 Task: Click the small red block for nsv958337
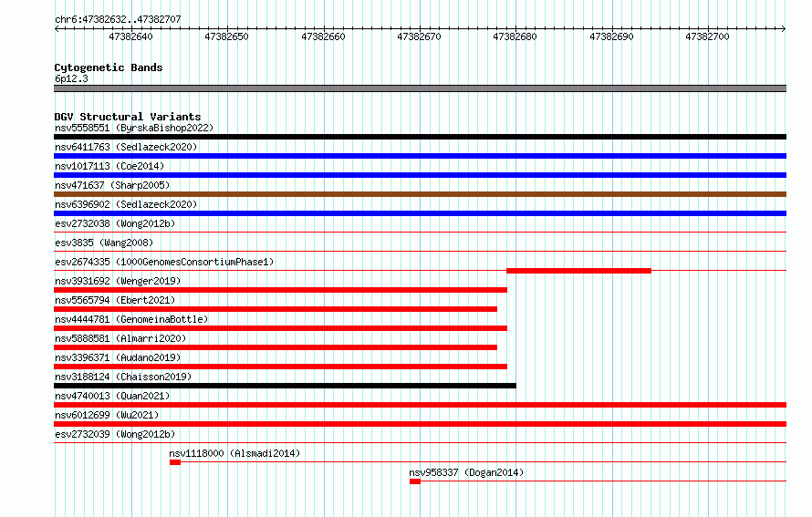tap(415, 481)
